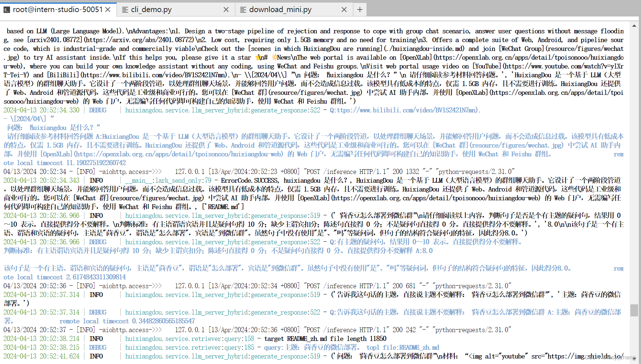
Task: Click the 'ErrorCode.SUCCESS' text in the log
Action: 250,181
